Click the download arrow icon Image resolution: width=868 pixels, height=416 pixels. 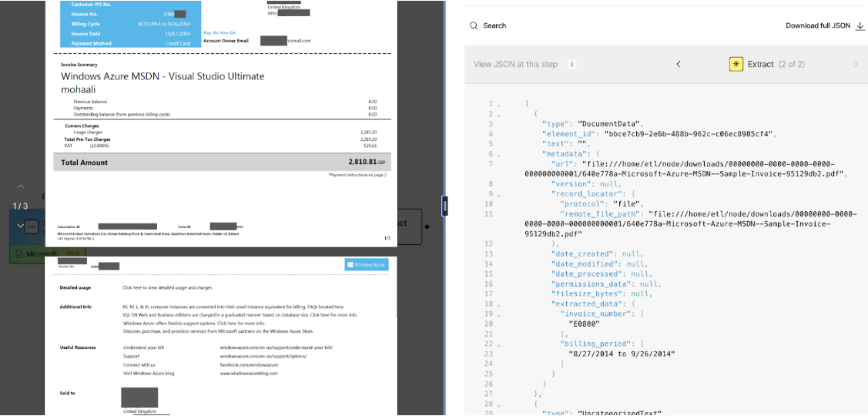coord(860,25)
